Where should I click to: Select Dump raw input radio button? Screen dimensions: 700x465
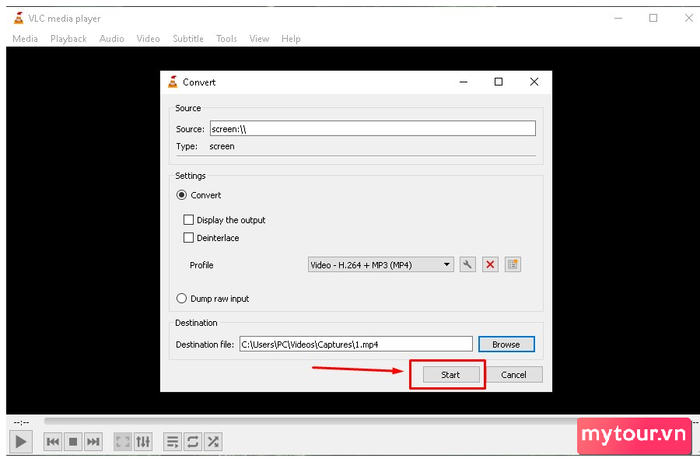click(181, 298)
